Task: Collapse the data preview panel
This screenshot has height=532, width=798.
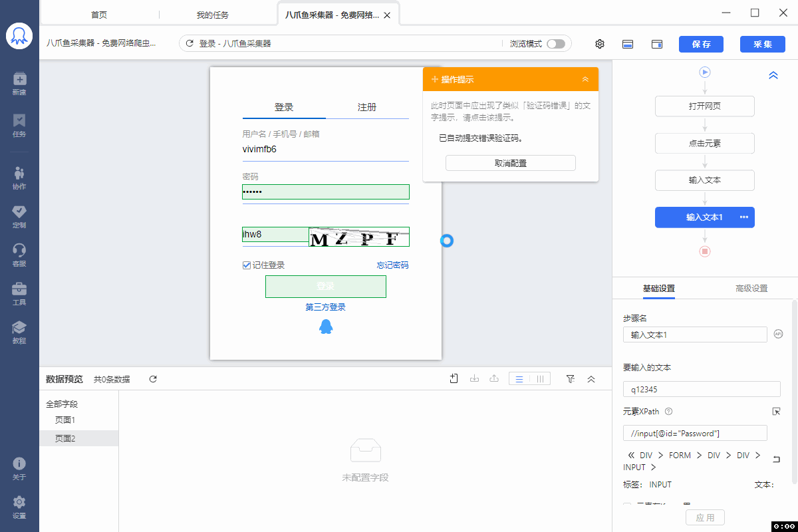Action: point(591,379)
